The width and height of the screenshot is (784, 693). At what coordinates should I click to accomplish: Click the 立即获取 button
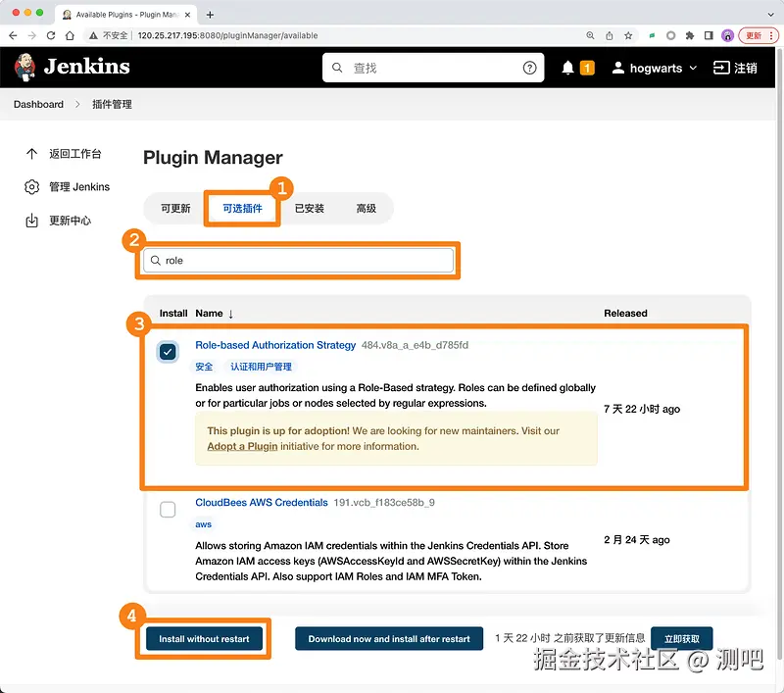coord(681,638)
